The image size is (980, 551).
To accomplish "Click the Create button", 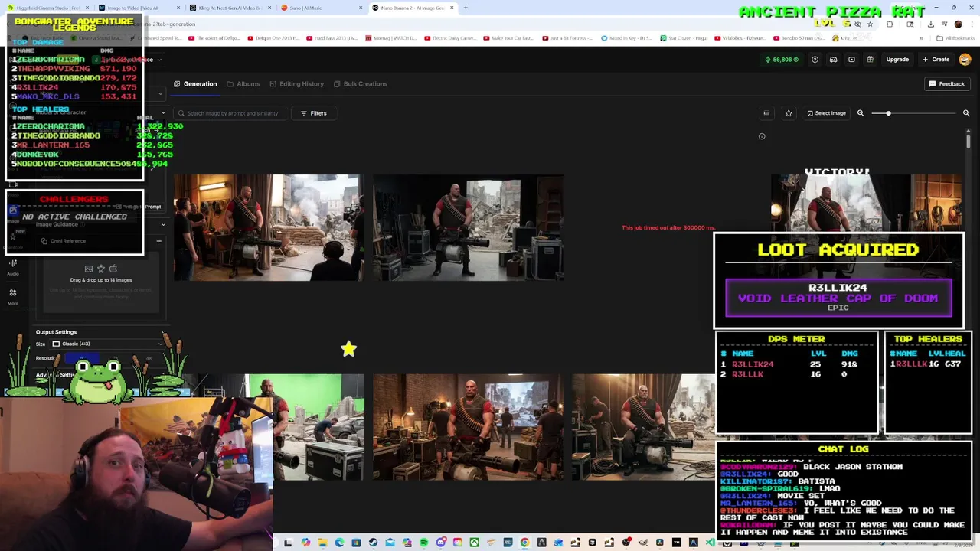I will [x=936, y=59].
